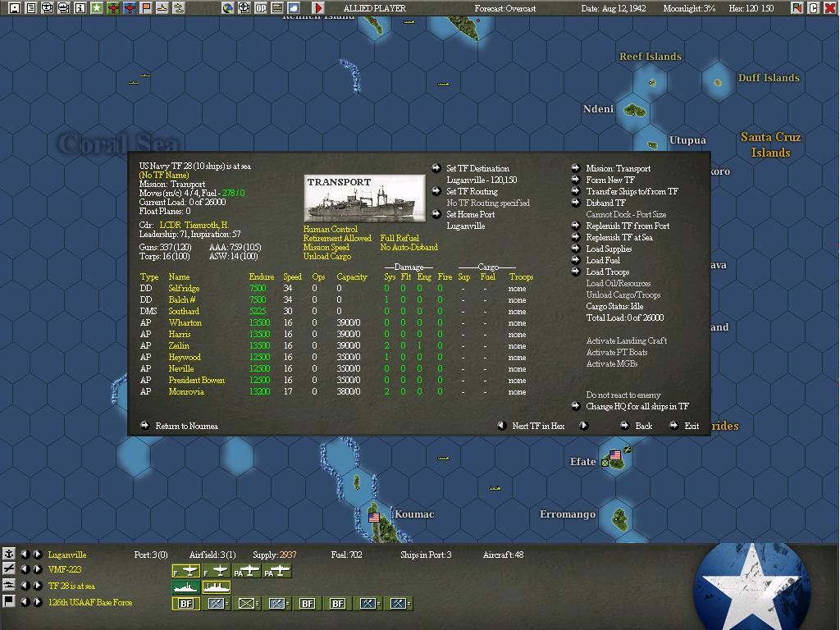Click commander name LCDR Tiemroth, H.
The height and width of the screenshot is (630, 840).
[x=194, y=226]
